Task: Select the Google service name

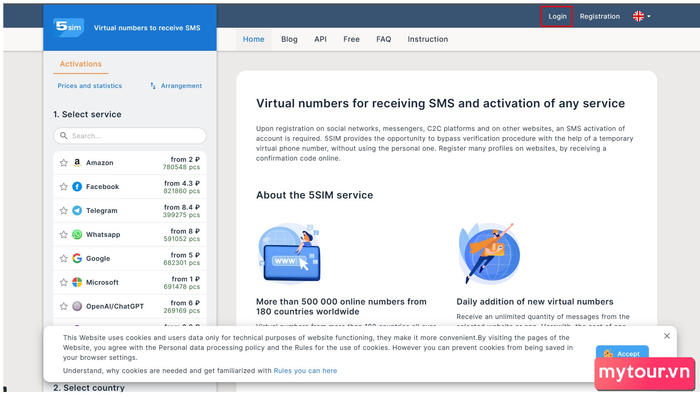Action: pyautogui.click(x=98, y=259)
